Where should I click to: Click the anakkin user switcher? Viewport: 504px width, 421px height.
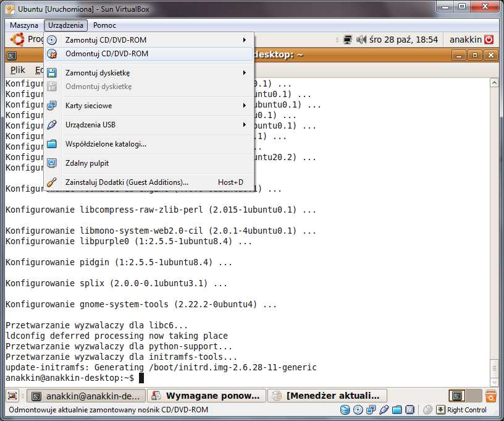(x=466, y=40)
